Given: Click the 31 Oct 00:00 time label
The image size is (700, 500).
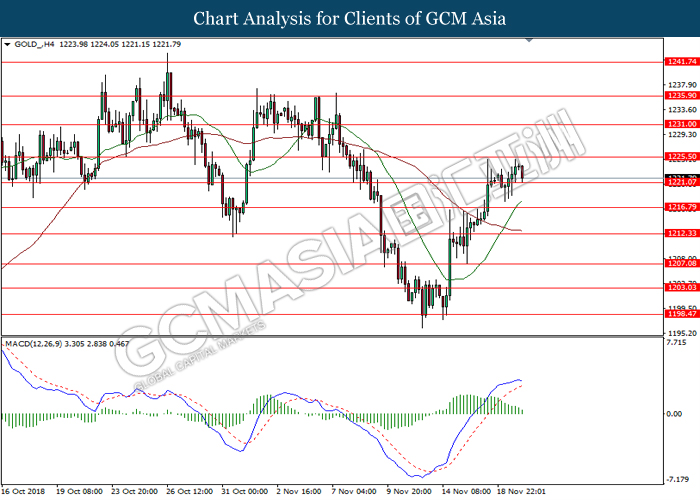Looking at the screenshot, I should tap(245, 491).
